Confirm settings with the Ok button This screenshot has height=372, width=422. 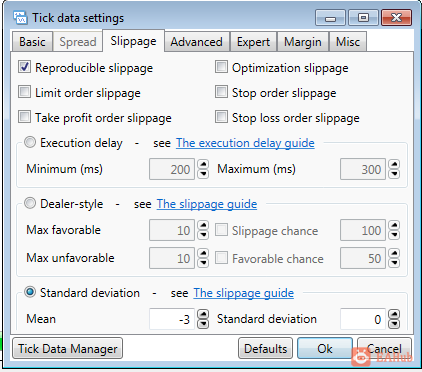(325, 348)
